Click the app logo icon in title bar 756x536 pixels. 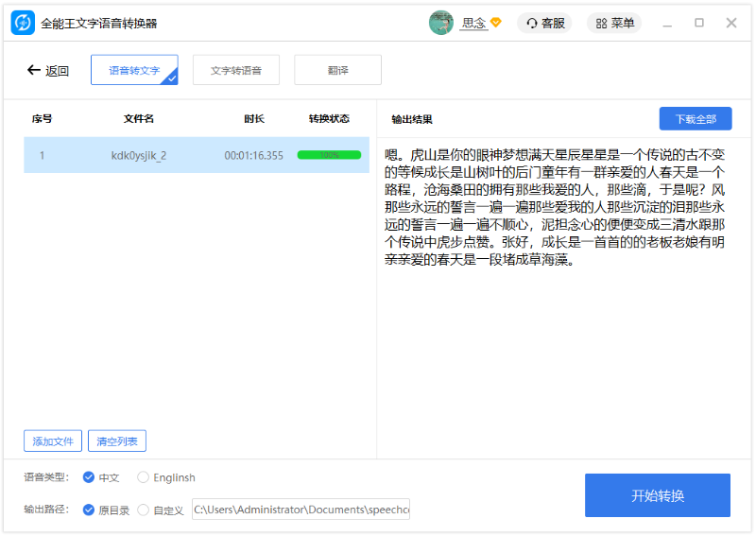tap(23, 23)
